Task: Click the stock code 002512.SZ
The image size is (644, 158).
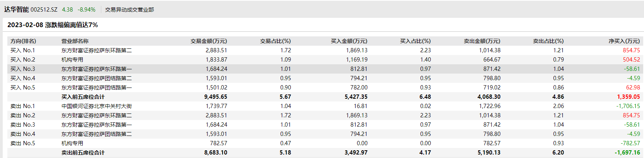Action: (44, 10)
